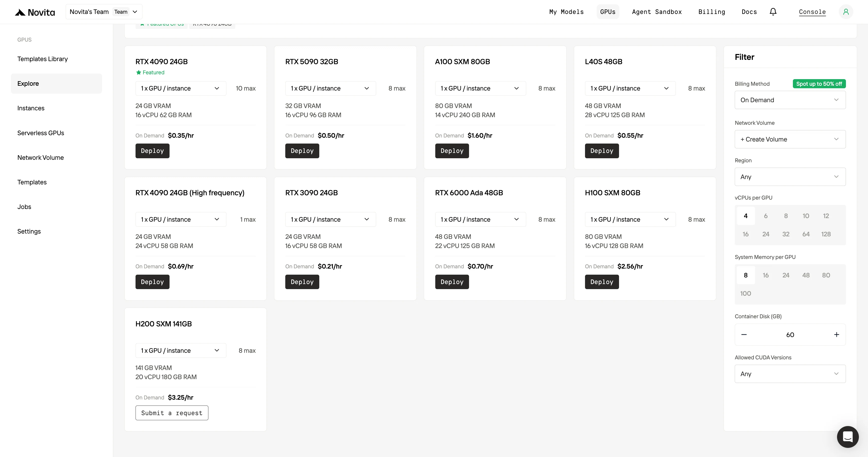Submit a request for H200 SXM

click(172, 413)
